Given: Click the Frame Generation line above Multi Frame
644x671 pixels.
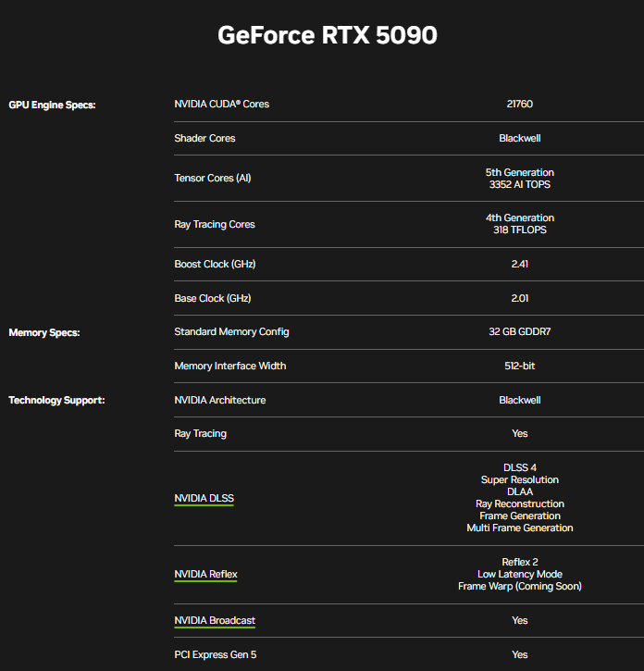Looking at the screenshot, I should (x=519, y=516).
